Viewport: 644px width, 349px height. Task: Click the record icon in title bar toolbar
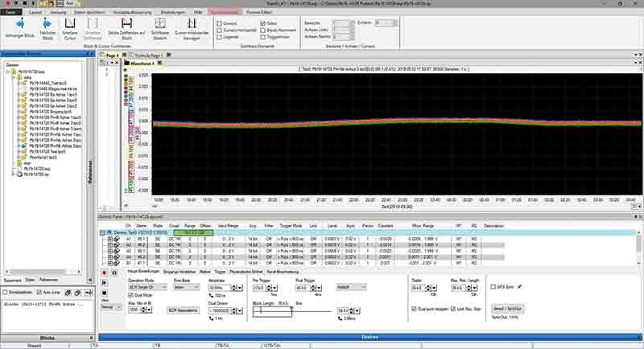point(7,3)
